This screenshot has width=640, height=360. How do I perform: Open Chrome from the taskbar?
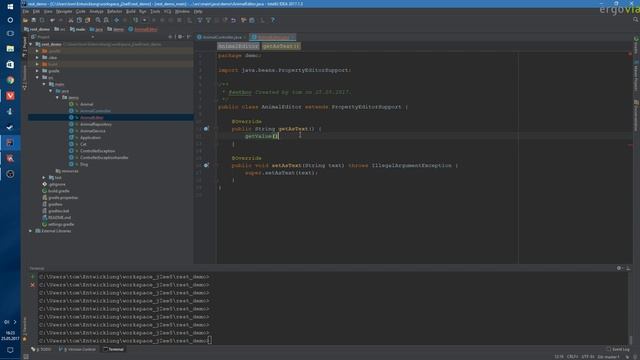pos(10,80)
